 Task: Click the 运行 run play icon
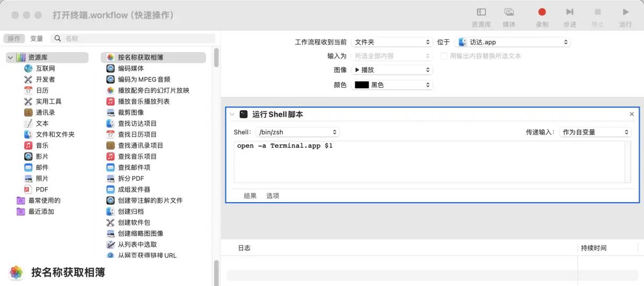pyautogui.click(x=625, y=12)
